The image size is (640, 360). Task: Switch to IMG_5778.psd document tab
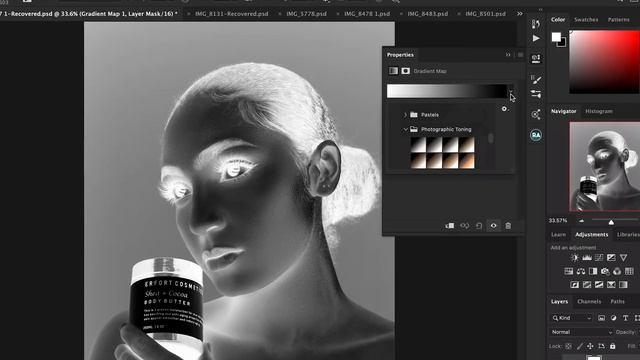306,13
